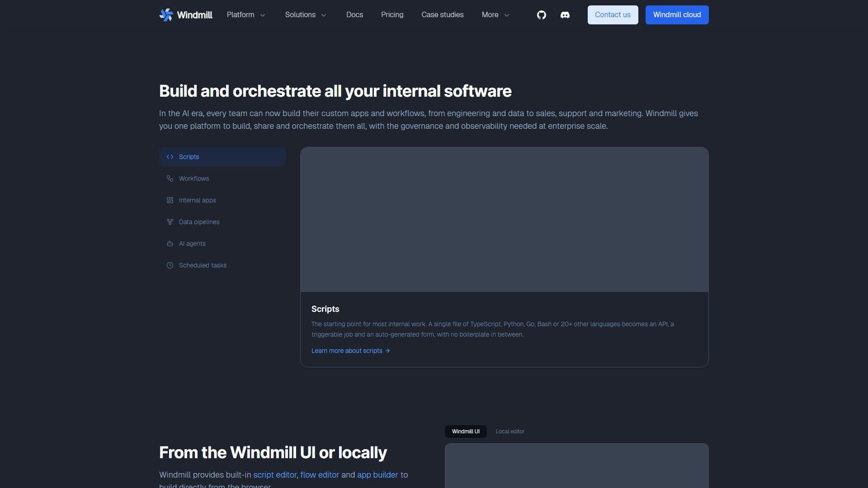This screenshot has width=868, height=488.
Task: Expand the Platform dropdown chevron
Action: tap(263, 15)
